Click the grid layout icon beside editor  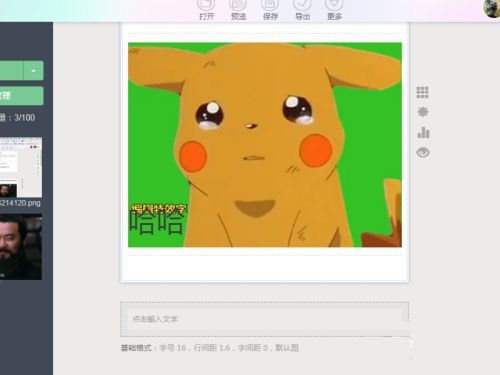[422, 92]
